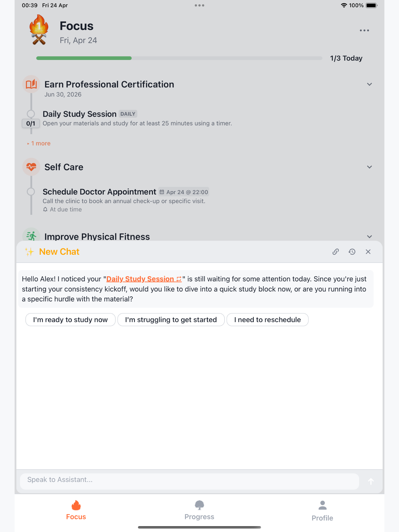Open the three-dot more options menu
The height and width of the screenshot is (532, 399).
point(364,30)
